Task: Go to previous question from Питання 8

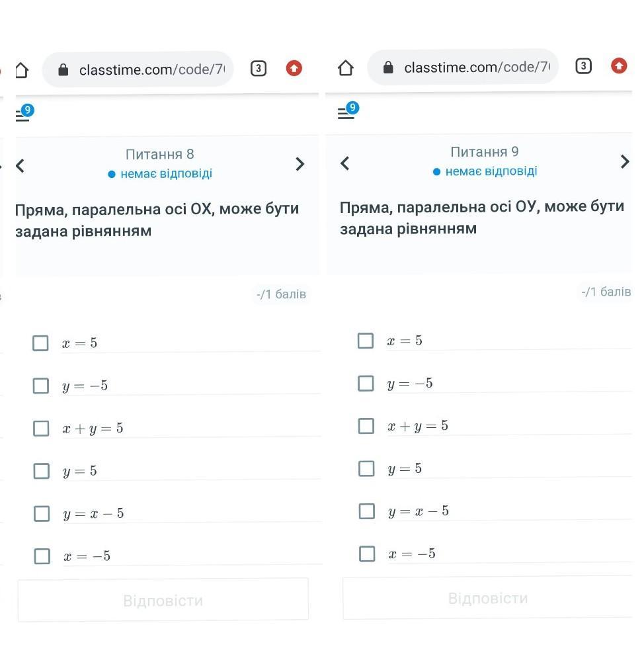Action: (x=20, y=165)
